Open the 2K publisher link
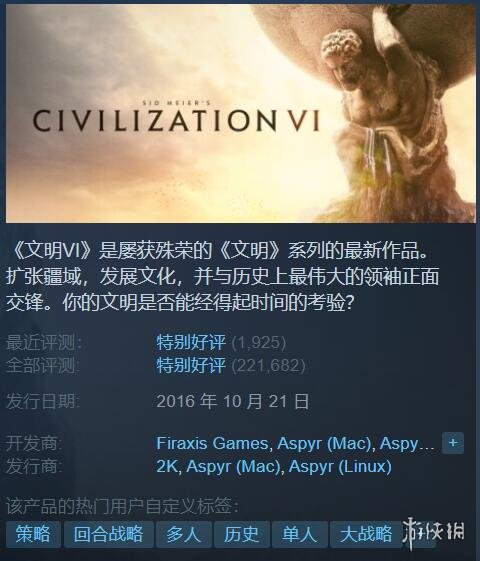480x561 pixels. coord(168,466)
